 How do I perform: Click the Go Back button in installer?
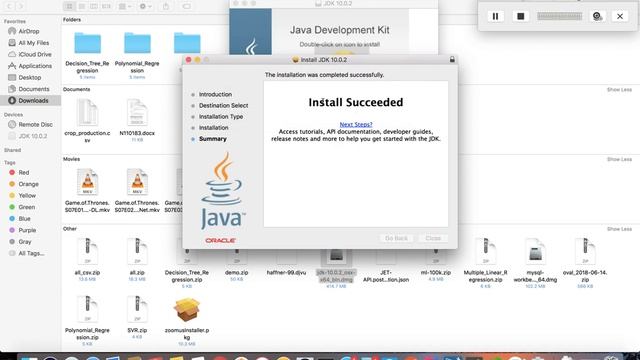396,238
